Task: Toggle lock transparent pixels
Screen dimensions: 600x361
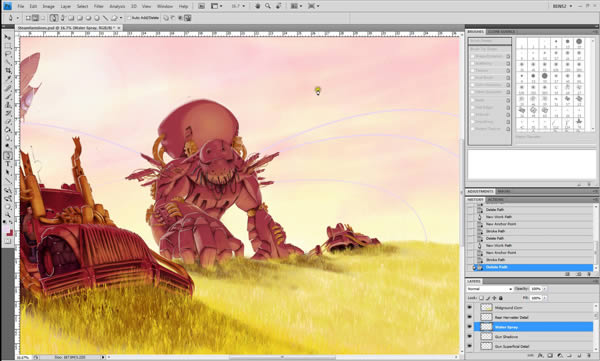Action: pyautogui.click(x=481, y=298)
